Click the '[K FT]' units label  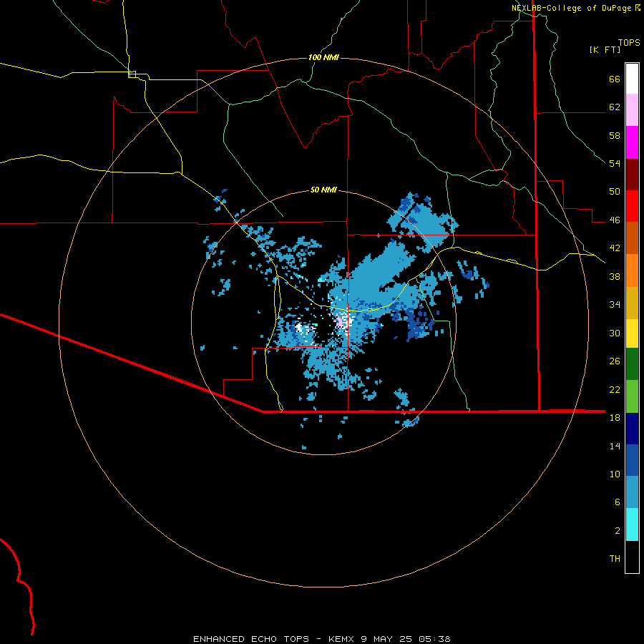click(605, 49)
